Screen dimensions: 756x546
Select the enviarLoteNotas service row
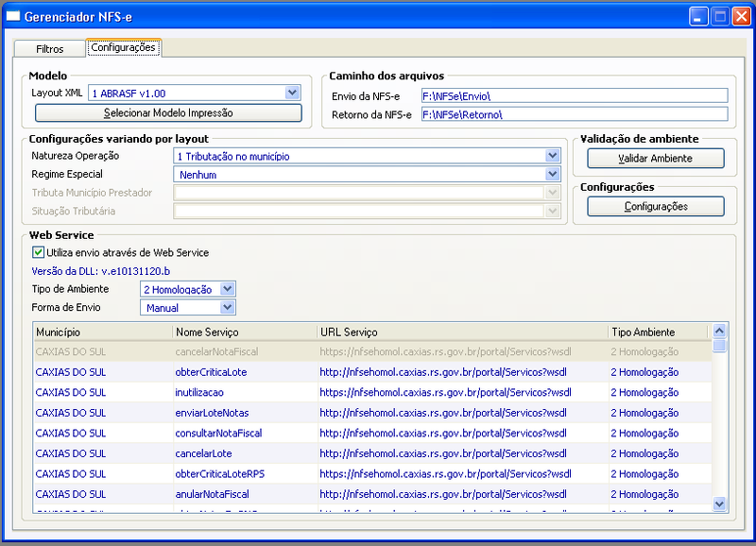click(x=372, y=413)
